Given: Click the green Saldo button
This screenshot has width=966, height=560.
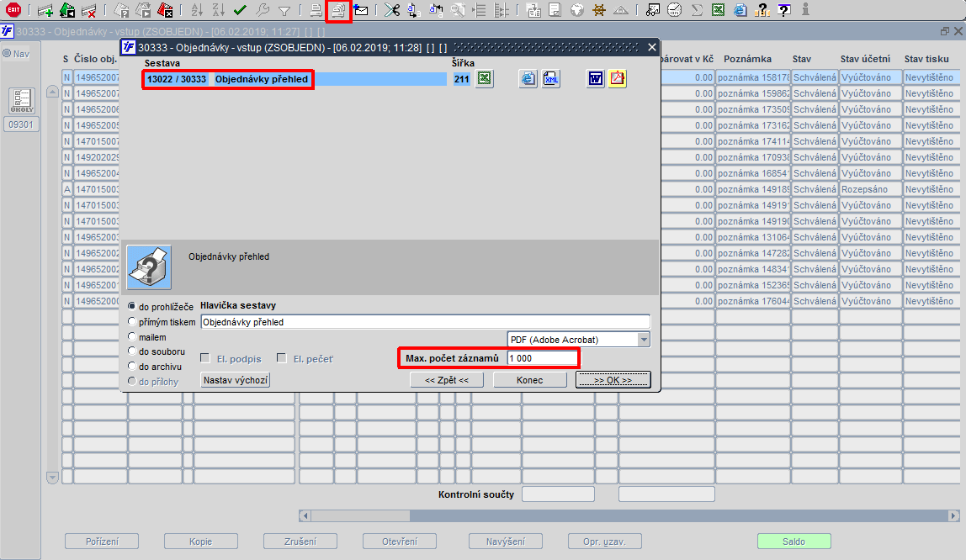Looking at the screenshot, I should click(793, 542).
